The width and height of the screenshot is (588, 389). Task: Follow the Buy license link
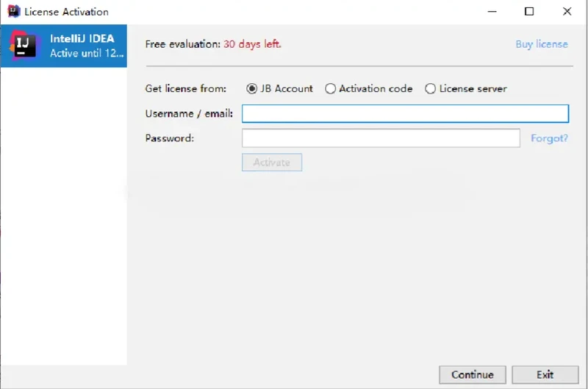pyautogui.click(x=542, y=44)
